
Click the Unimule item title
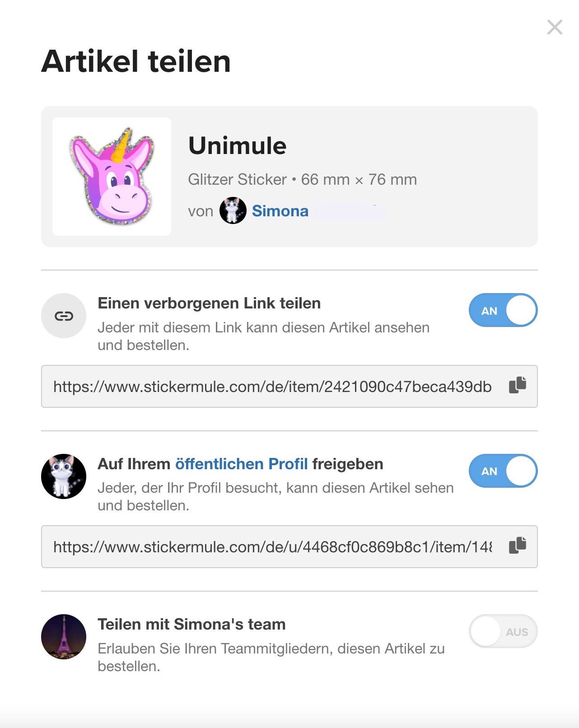coord(237,145)
